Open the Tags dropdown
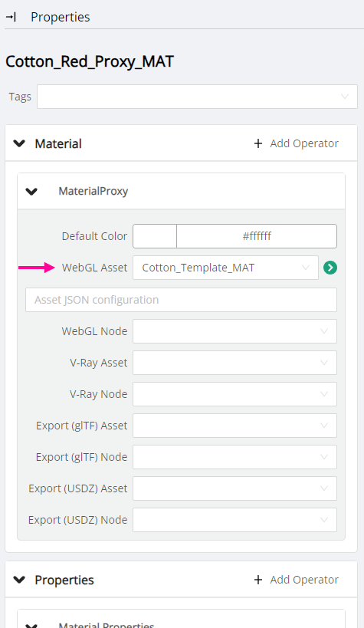 [x=197, y=97]
